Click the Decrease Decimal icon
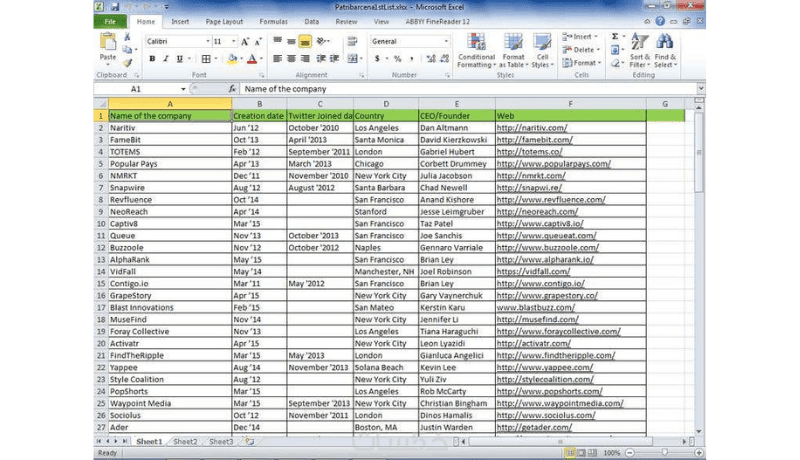 click(x=444, y=59)
